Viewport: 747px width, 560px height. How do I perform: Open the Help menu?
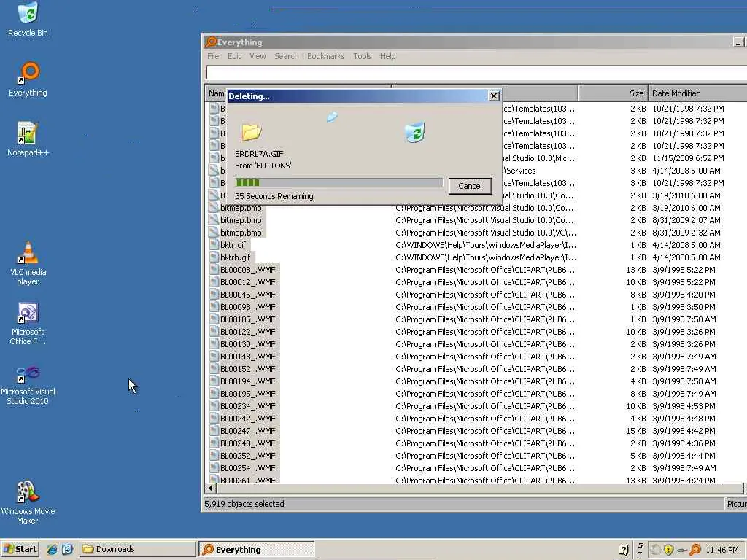tap(387, 56)
